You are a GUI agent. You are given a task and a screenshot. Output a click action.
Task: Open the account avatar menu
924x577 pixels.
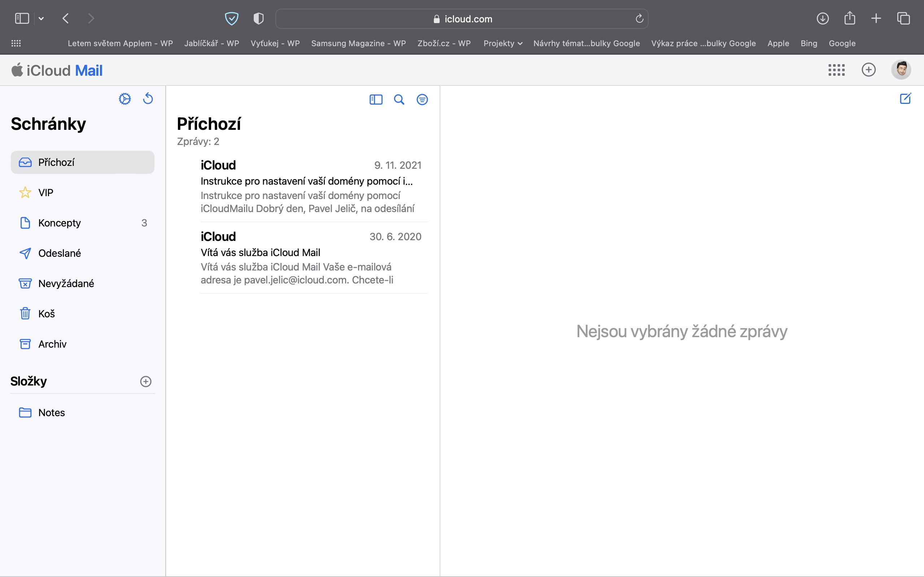tap(901, 70)
